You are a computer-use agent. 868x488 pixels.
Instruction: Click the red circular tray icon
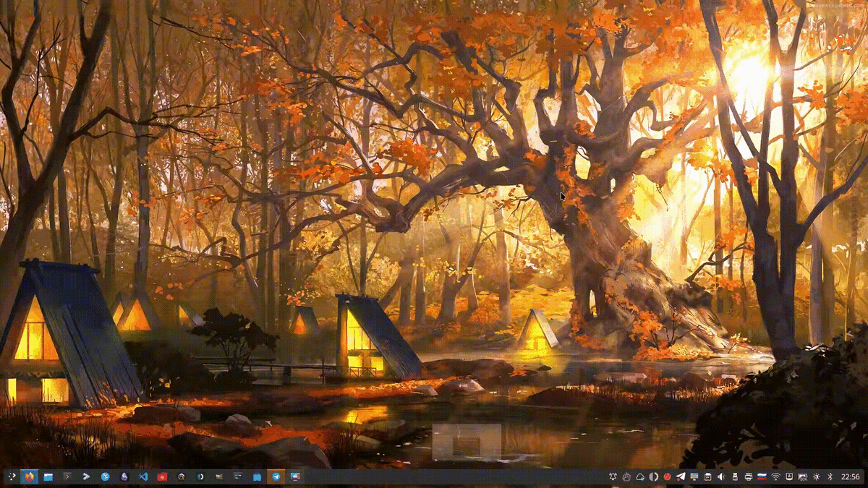(667, 476)
